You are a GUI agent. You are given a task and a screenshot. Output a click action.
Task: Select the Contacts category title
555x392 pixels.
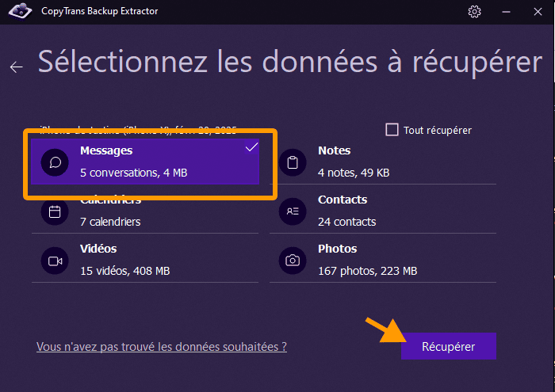coord(343,200)
